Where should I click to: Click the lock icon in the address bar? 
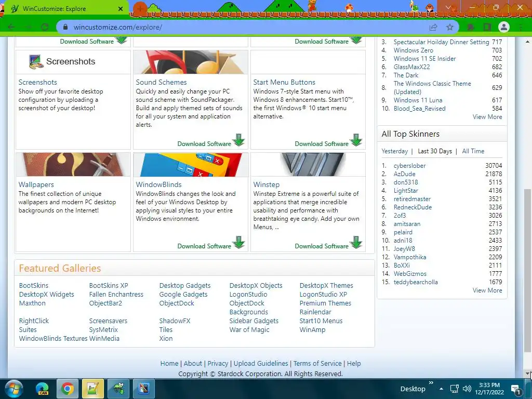point(65,27)
